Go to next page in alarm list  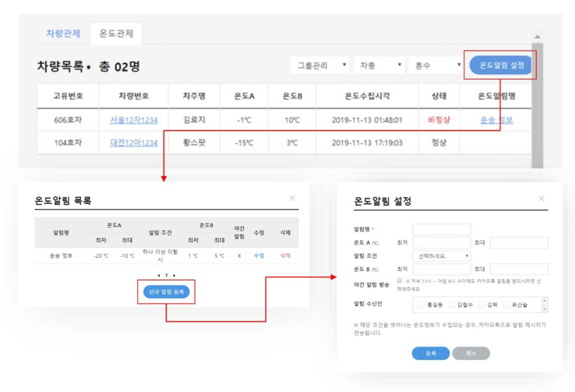pos(174,275)
